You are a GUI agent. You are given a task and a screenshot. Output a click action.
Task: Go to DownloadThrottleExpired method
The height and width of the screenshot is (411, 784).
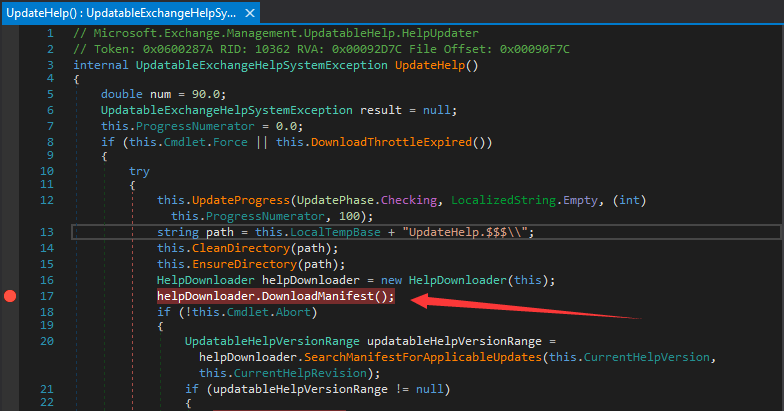tap(391, 142)
